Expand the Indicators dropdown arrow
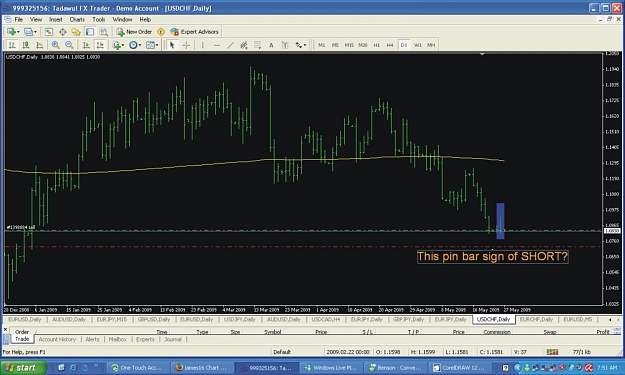This screenshot has width=625, height=375. click(x=123, y=45)
